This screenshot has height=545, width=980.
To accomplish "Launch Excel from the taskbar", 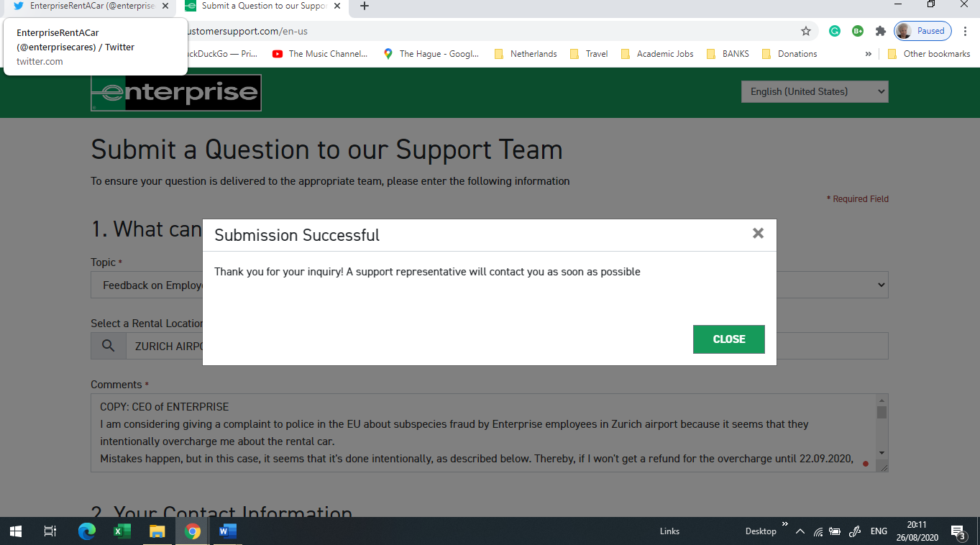I will pyautogui.click(x=122, y=531).
